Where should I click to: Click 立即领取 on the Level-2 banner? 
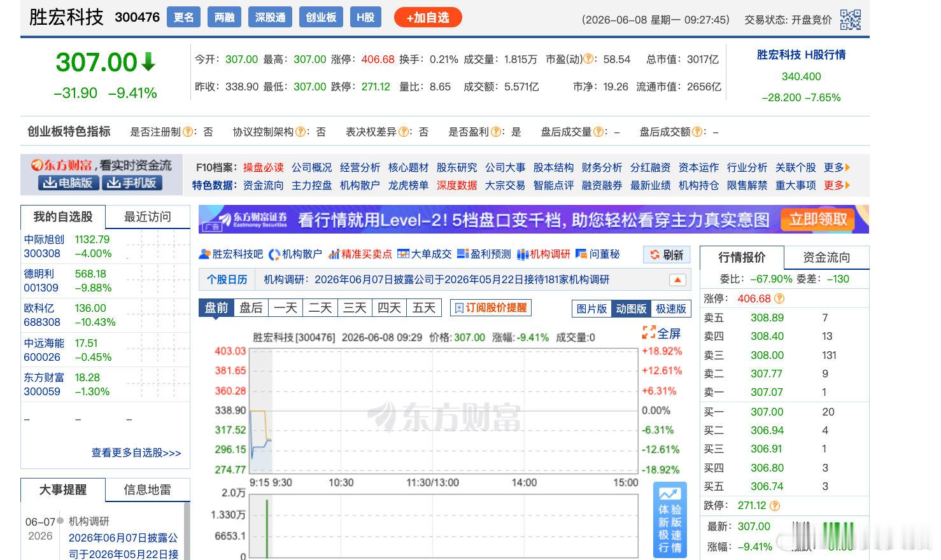pos(818,220)
